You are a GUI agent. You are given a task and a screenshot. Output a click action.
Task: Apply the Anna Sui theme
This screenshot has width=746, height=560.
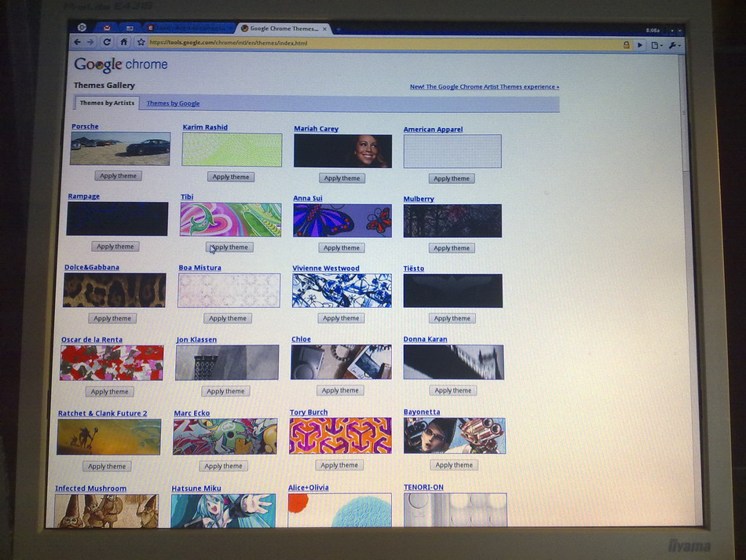pos(342,248)
